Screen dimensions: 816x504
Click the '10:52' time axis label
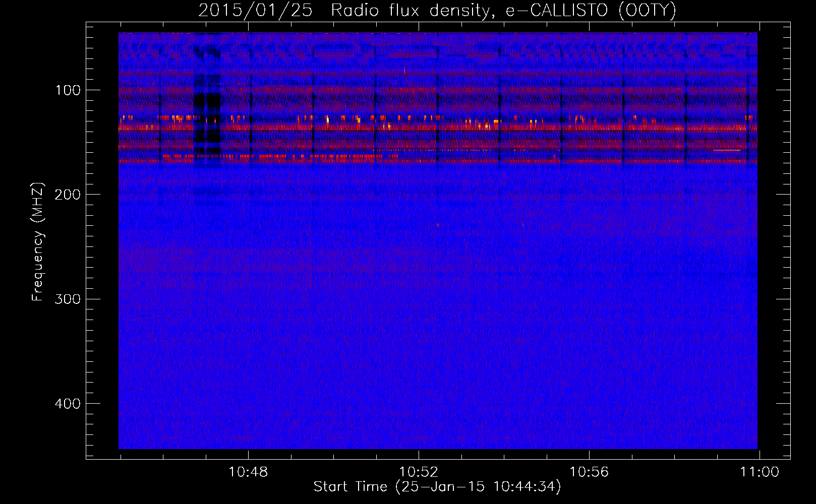(419, 472)
